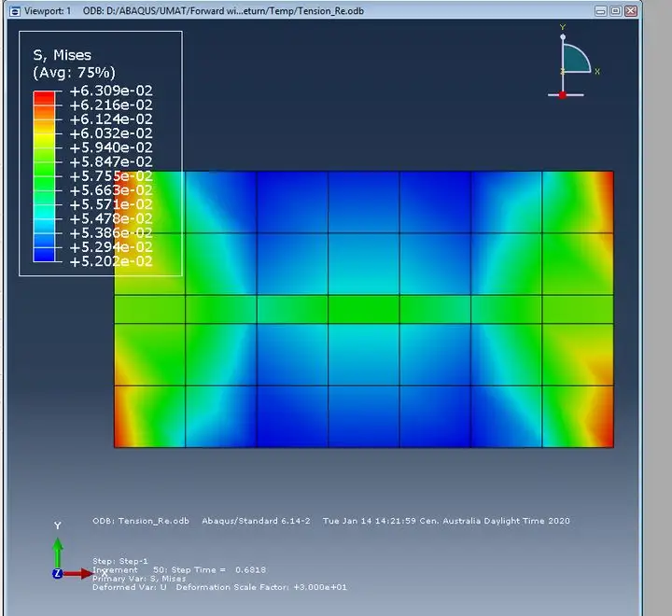The width and height of the screenshot is (672, 616).
Task: Click the green Y arrow of the orientation triad
Action: coord(58,553)
